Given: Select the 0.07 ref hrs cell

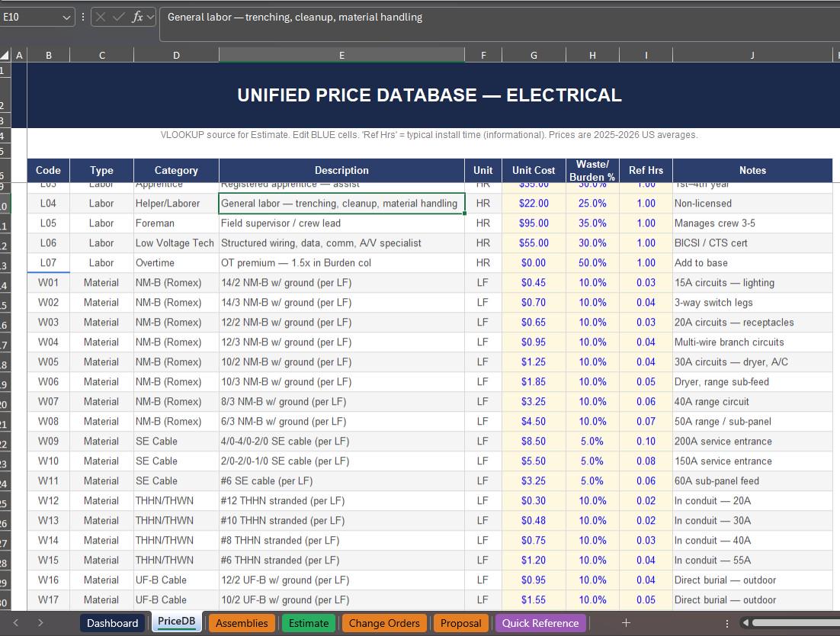Looking at the screenshot, I should click(x=646, y=421).
